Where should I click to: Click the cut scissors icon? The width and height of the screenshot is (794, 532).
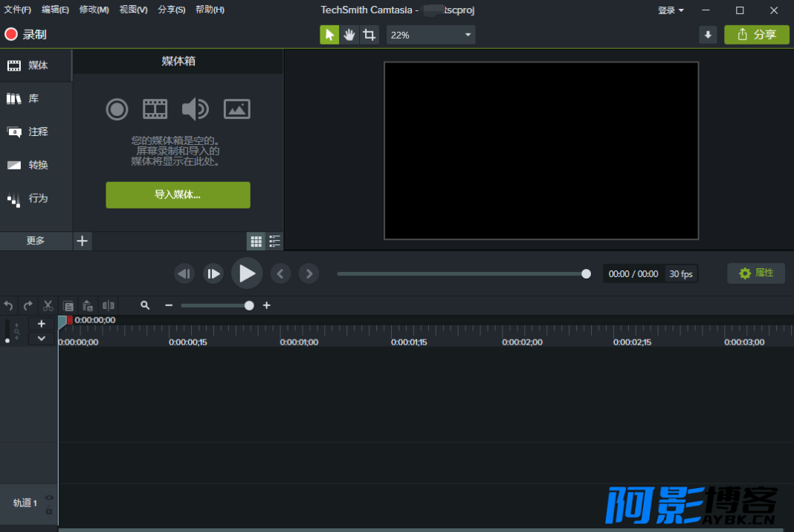pyautogui.click(x=48, y=305)
